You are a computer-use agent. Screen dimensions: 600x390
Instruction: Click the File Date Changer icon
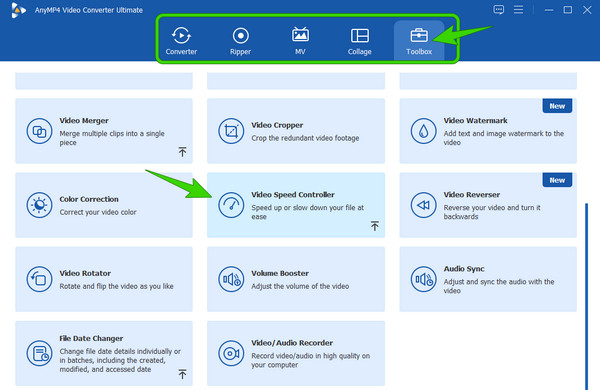[39, 353]
